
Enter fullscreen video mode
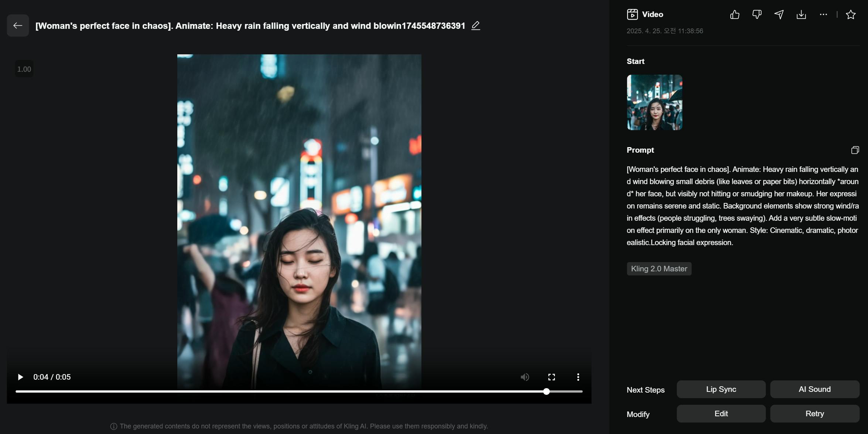(551, 377)
